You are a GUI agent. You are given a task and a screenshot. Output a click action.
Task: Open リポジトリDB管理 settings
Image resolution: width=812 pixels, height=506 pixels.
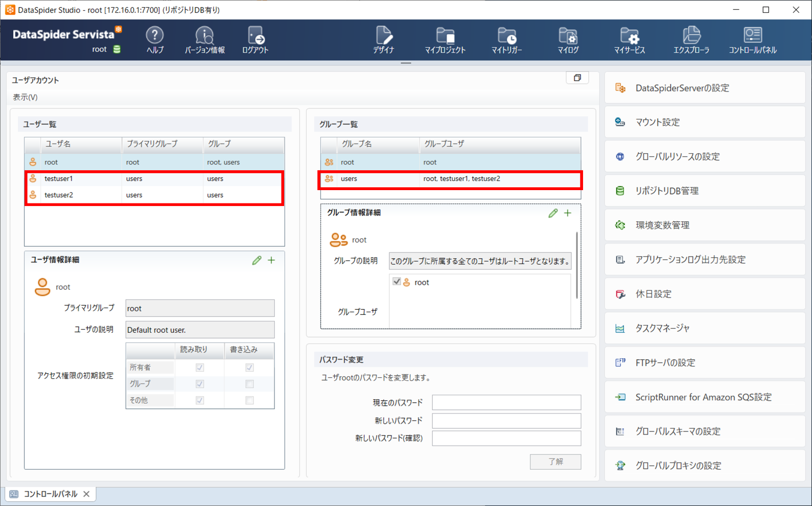pos(705,191)
